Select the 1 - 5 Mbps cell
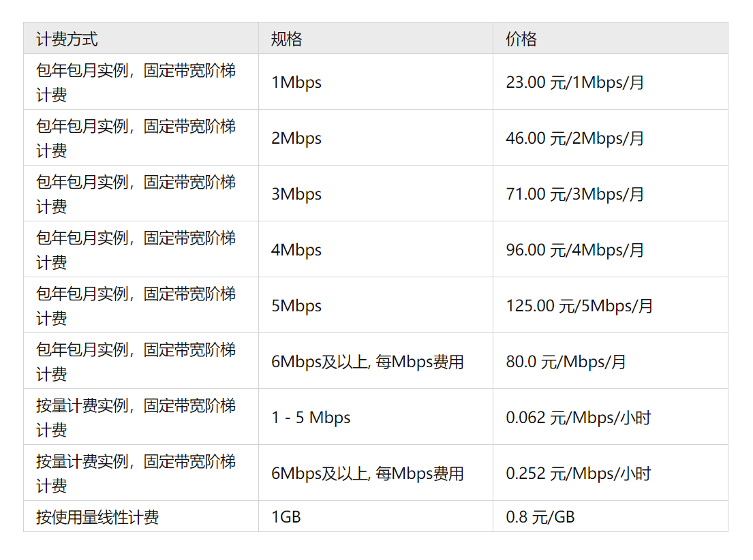 [x=311, y=418]
